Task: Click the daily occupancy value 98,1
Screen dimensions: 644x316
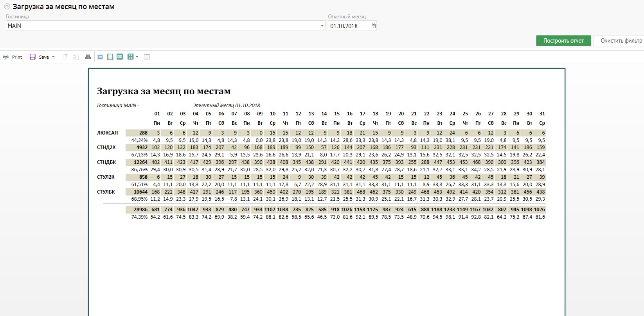Action: coord(450,217)
